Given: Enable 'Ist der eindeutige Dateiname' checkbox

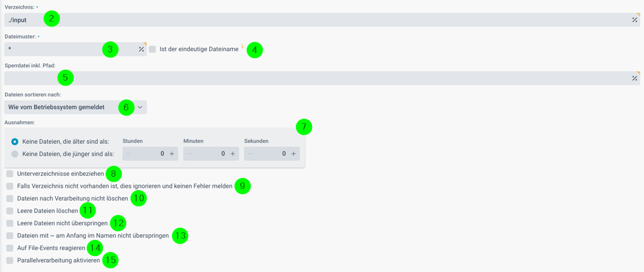Looking at the screenshot, I should click(152, 49).
